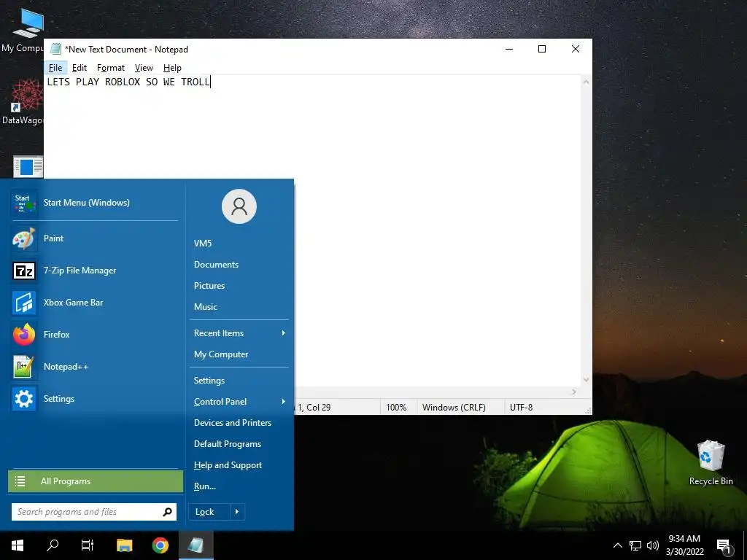
Task: Close the Notepad window
Action: [576, 49]
